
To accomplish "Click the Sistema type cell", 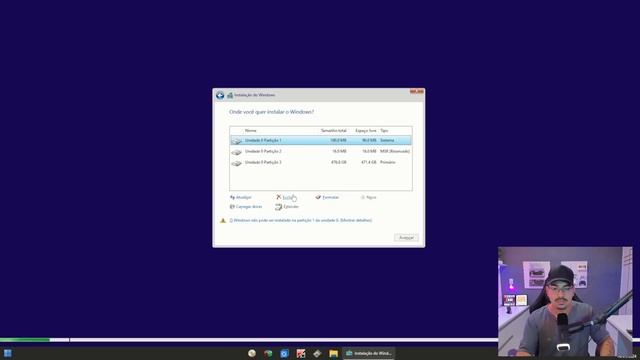I will point(387,140).
